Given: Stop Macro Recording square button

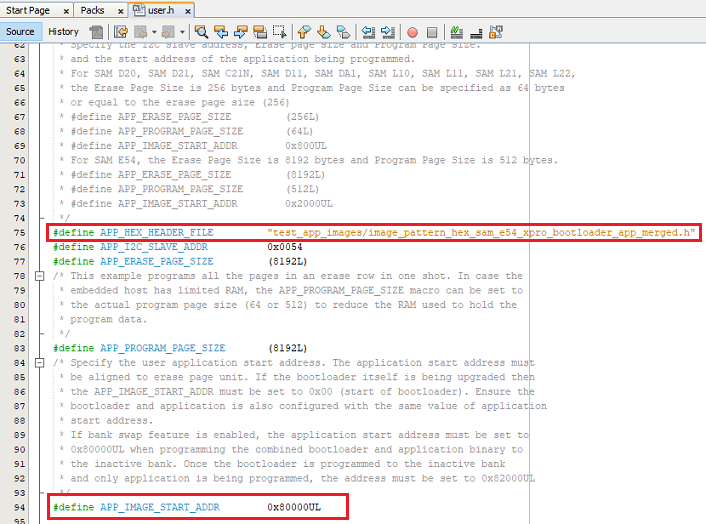Looking at the screenshot, I should (x=432, y=32).
